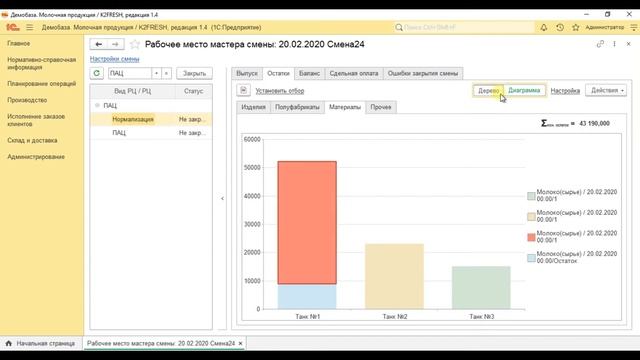Click the beige legend swatch

pyautogui.click(x=531, y=216)
